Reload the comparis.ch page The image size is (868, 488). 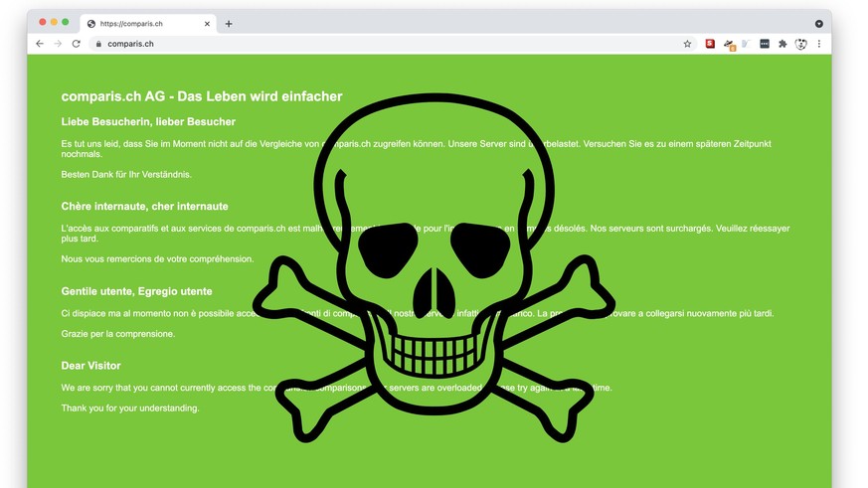[76, 44]
